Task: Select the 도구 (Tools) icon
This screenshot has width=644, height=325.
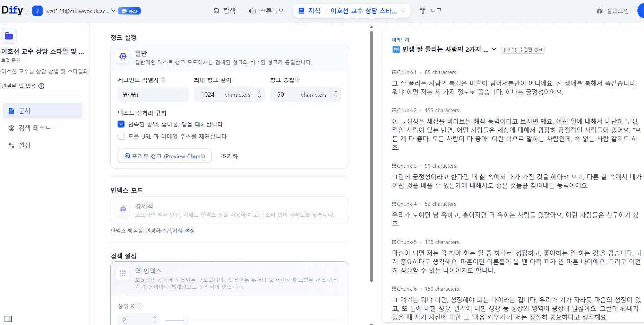Action: tap(423, 11)
